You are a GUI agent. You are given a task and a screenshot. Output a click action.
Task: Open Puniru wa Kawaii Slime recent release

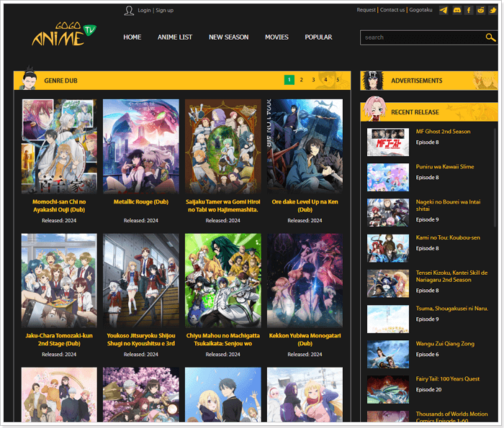[445, 167]
